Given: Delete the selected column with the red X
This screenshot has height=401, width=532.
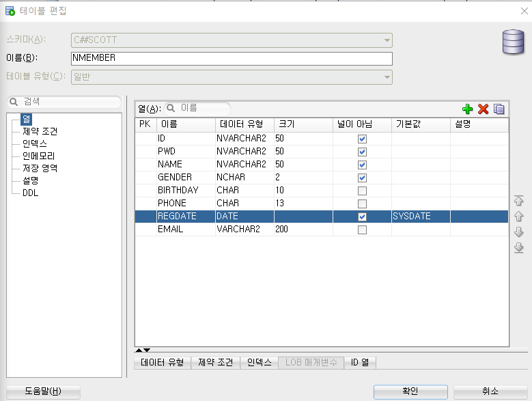Looking at the screenshot, I should [483, 109].
